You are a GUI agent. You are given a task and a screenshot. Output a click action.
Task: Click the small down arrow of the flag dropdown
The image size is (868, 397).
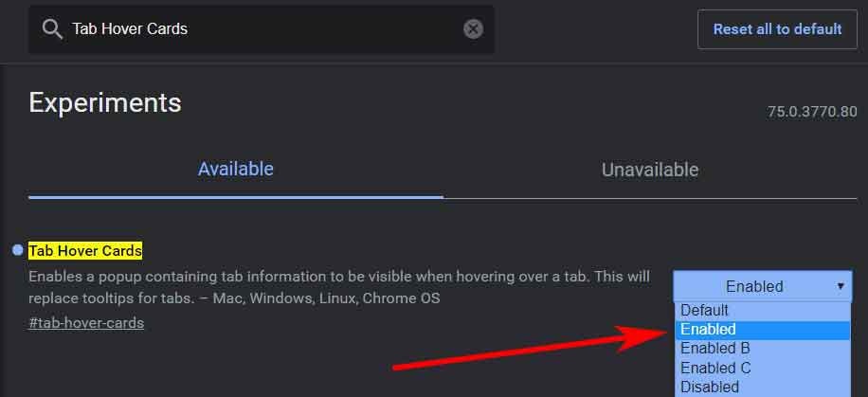pyautogui.click(x=840, y=286)
